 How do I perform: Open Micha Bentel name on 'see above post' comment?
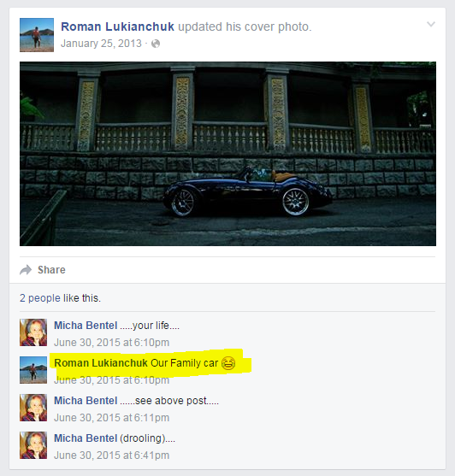pos(86,401)
